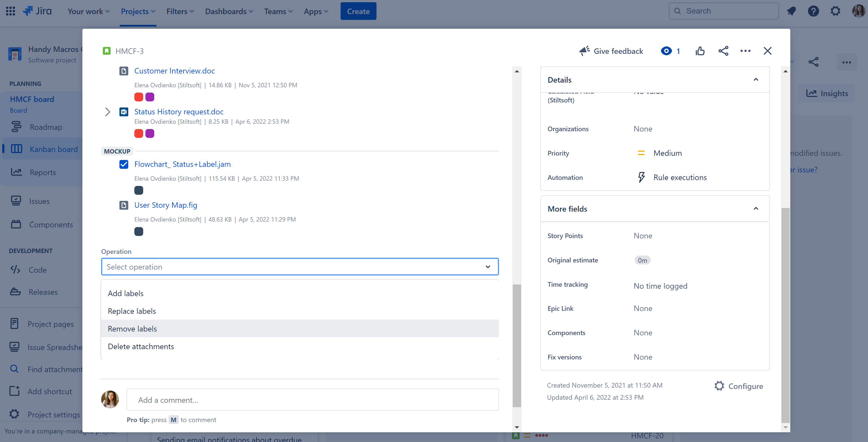Viewport: 868px width, 442px height.
Task: Select Delete attachments operation option
Action: (x=141, y=346)
